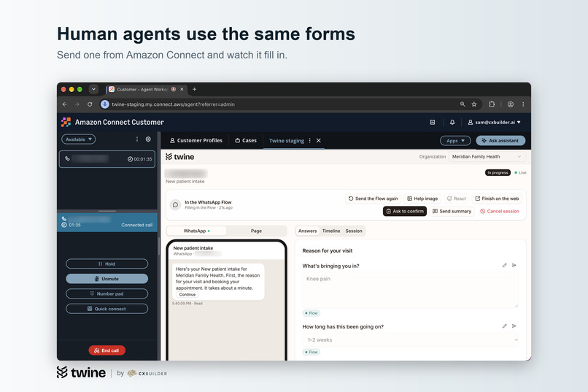Image resolution: width=588 pixels, height=392 pixels.
Task: Edit How long has this been going on pencil
Action: pos(504,326)
